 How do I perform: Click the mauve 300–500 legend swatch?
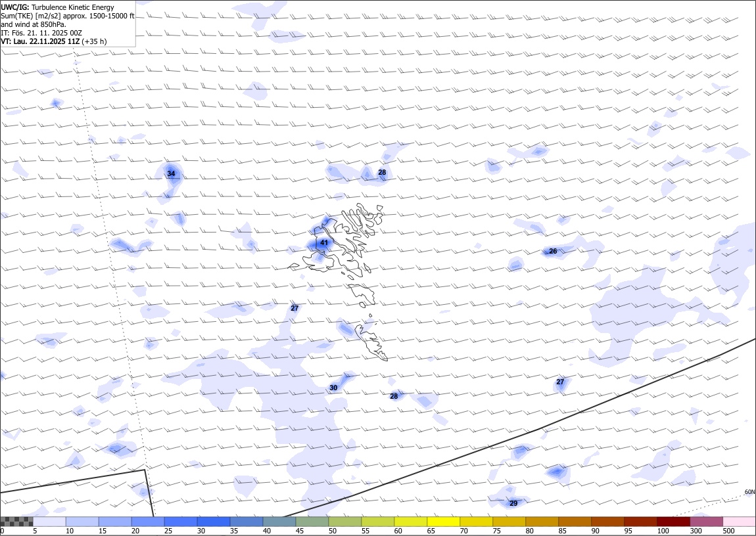click(x=706, y=522)
